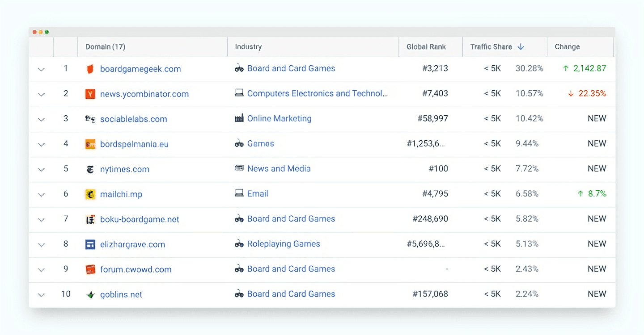Open nytimes.com link

tap(125, 169)
